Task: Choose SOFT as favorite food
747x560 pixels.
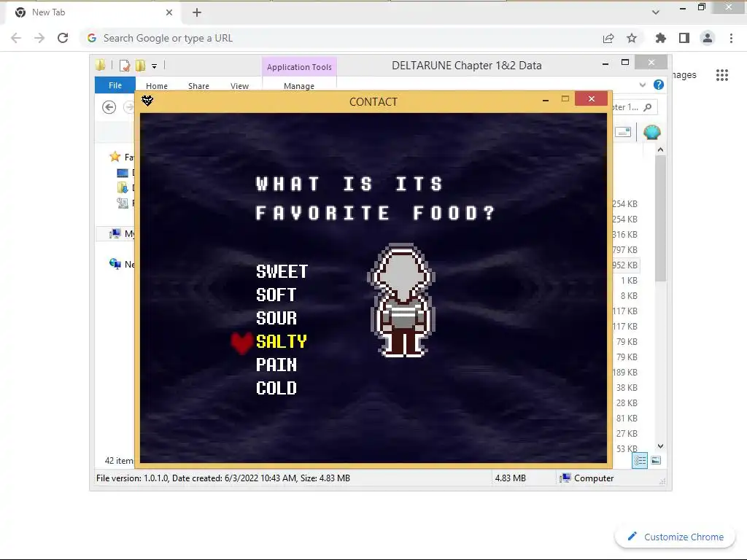Action: (276, 295)
